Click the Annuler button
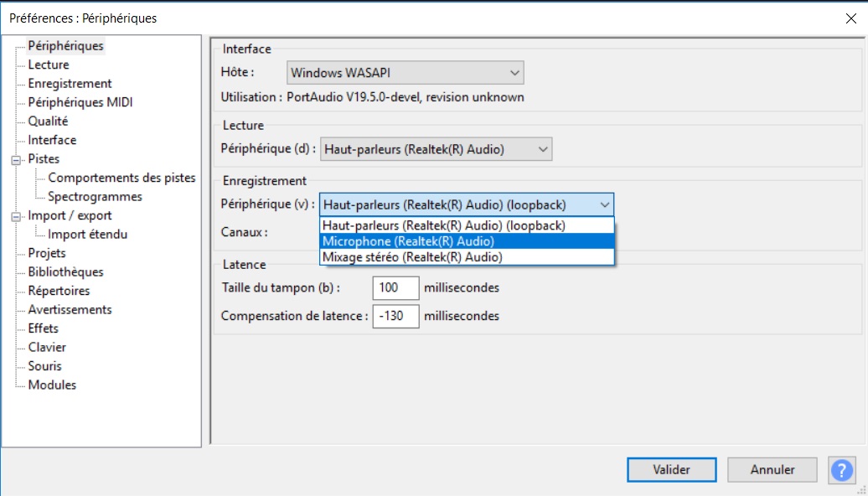The height and width of the screenshot is (496, 868). pos(772,470)
